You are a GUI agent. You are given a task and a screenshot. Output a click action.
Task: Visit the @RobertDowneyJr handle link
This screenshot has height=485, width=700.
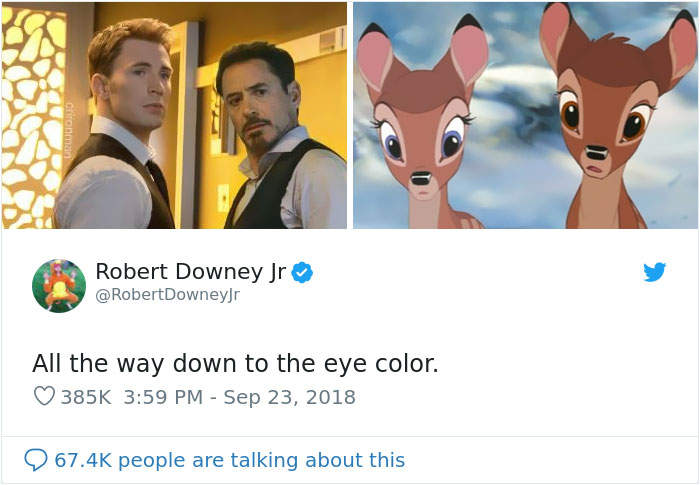[x=167, y=295]
